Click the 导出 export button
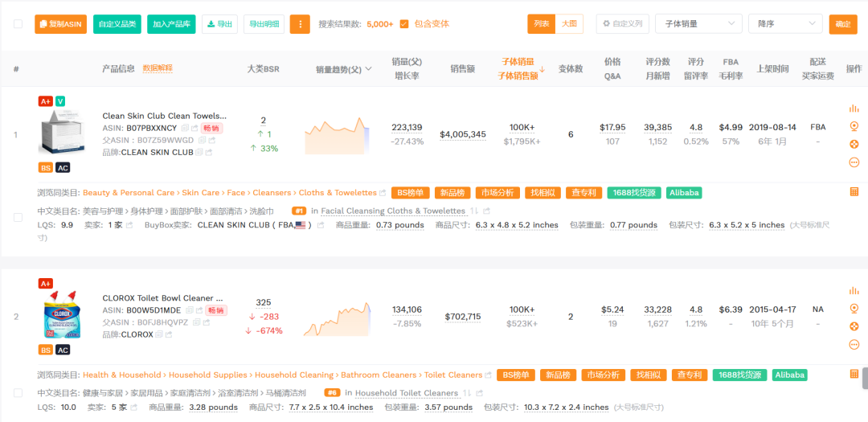 coord(219,24)
